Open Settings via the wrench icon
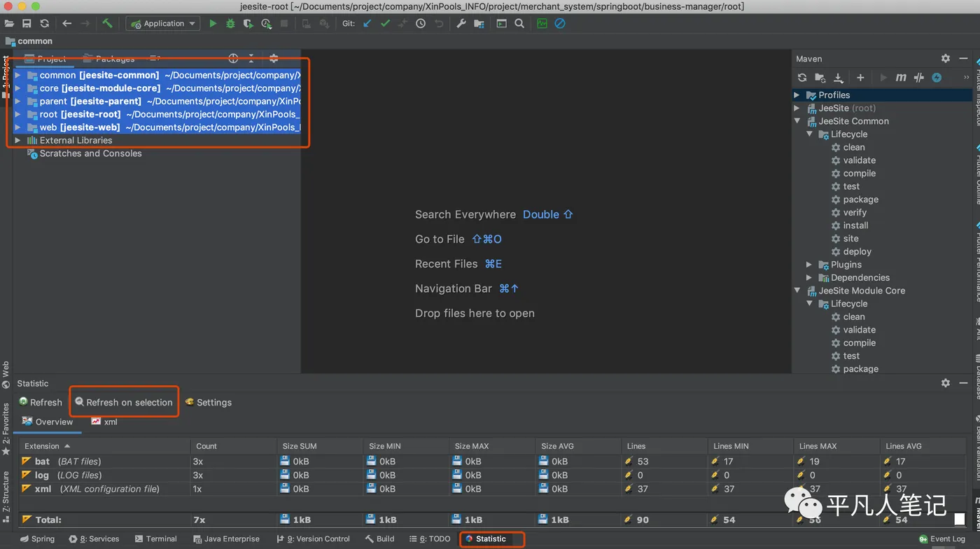Image resolution: width=980 pixels, height=549 pixels. (461, 24)
